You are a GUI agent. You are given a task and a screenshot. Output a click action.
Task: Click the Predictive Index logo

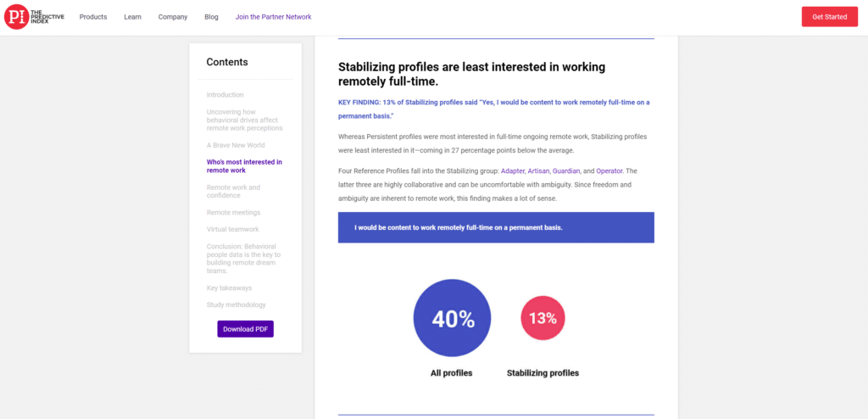click(34, 17)
